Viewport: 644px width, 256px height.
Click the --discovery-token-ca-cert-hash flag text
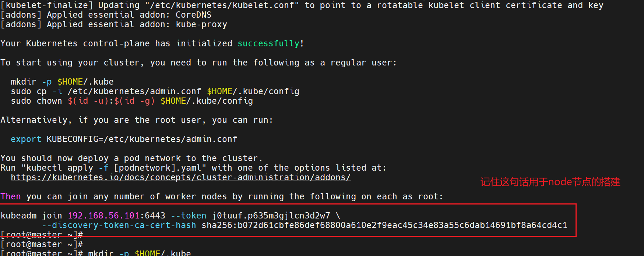(119, 225)
